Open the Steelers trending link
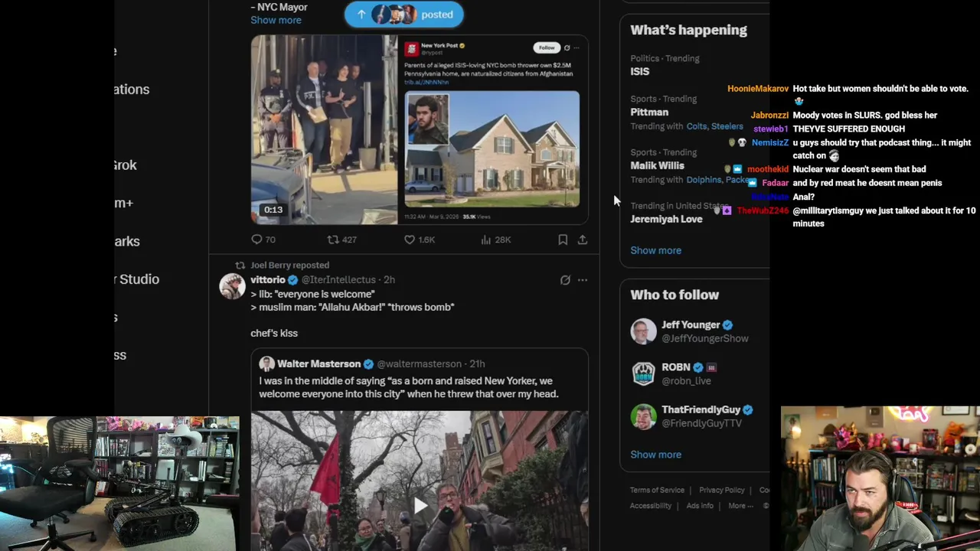 point(727,126)
